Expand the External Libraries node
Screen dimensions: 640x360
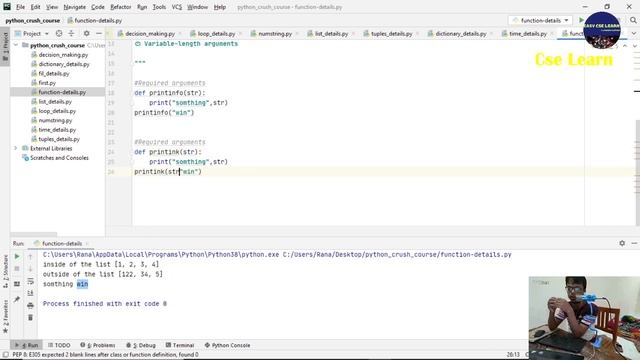pos(16,148)
